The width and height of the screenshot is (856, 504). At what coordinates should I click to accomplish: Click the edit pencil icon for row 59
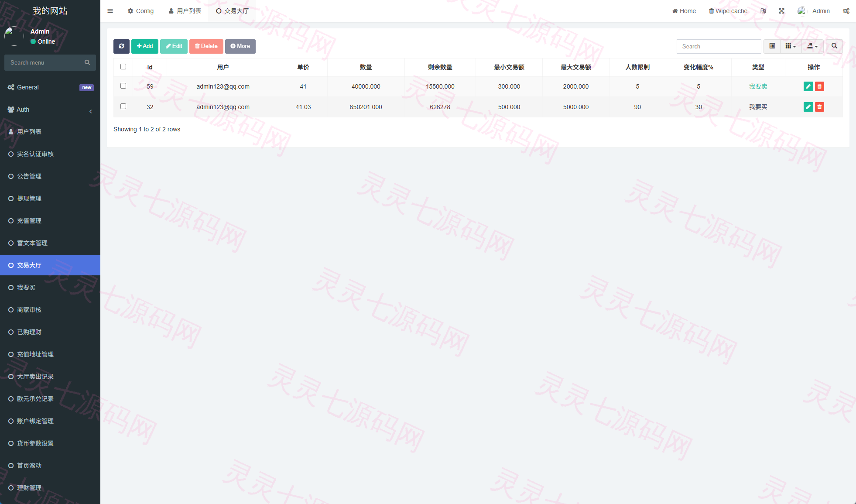click(808, 86)
